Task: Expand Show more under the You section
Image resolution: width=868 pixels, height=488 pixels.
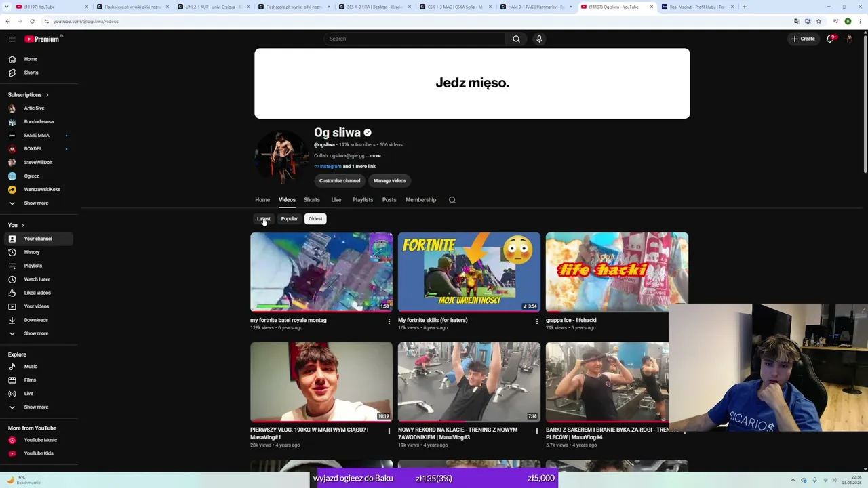Action: point(38,333)
